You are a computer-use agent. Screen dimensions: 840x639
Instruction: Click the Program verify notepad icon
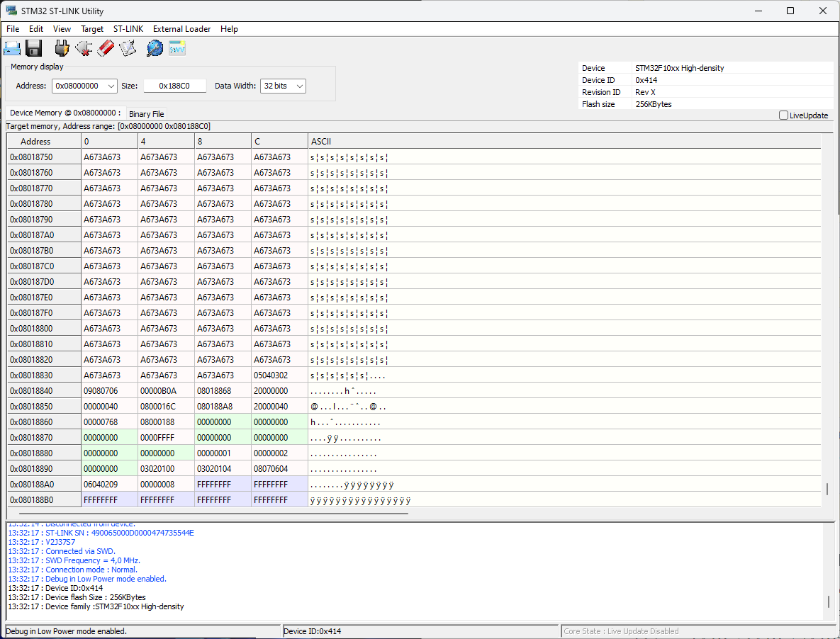click(x=128, y=48)
